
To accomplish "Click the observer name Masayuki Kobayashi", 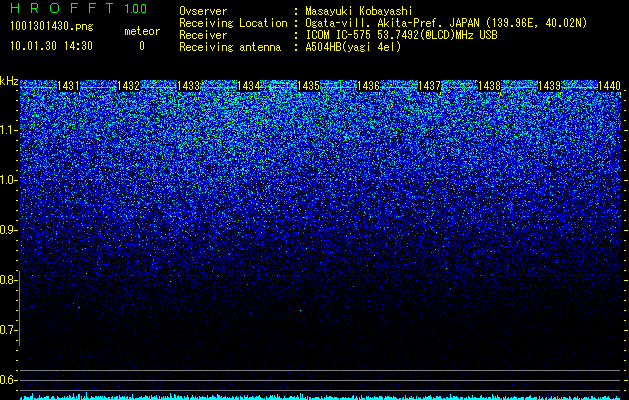I will click(359, 11).
